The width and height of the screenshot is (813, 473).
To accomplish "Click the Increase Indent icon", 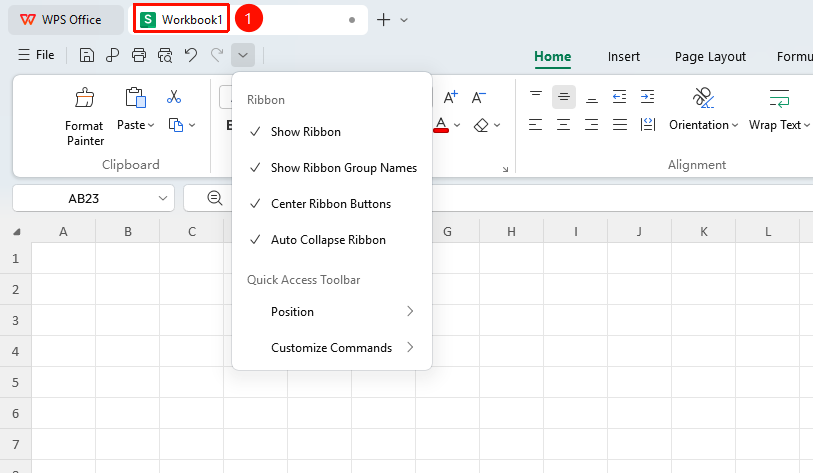I will click(648, 97).
